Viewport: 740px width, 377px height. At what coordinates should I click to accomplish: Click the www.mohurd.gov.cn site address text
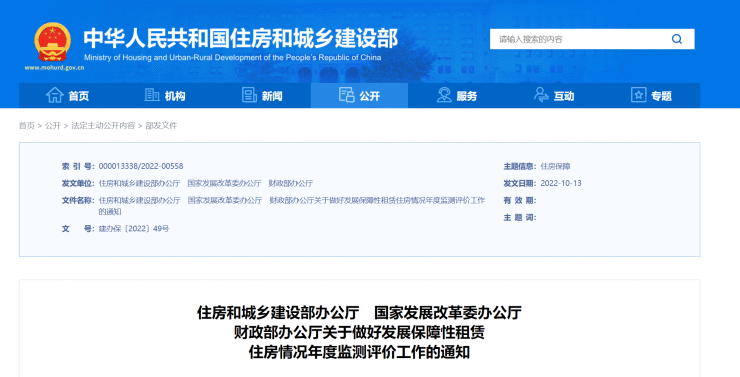(x=54, y=67)
